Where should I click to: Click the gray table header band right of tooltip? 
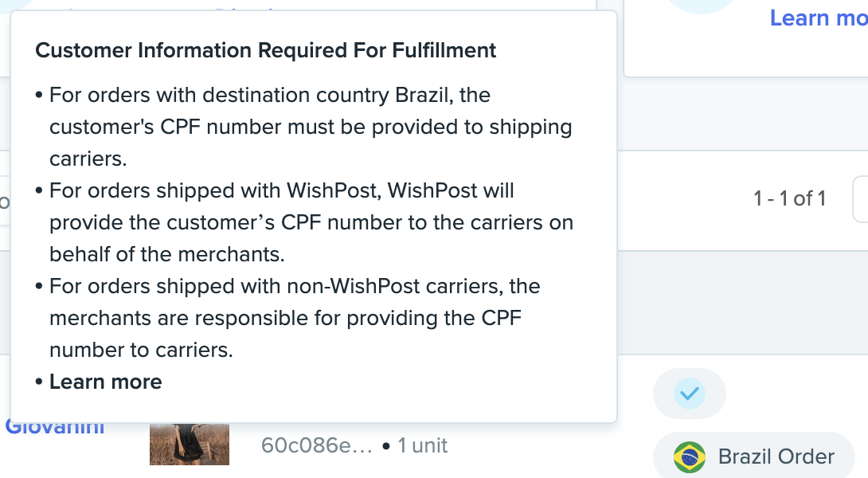point(741,303)
